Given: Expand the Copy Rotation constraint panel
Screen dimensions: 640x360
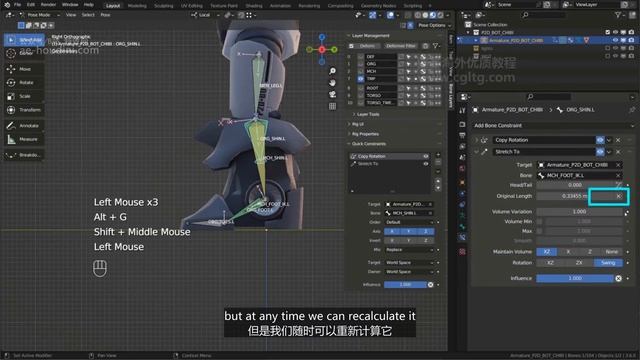Looking at the screenshot, I should point(476,140).
